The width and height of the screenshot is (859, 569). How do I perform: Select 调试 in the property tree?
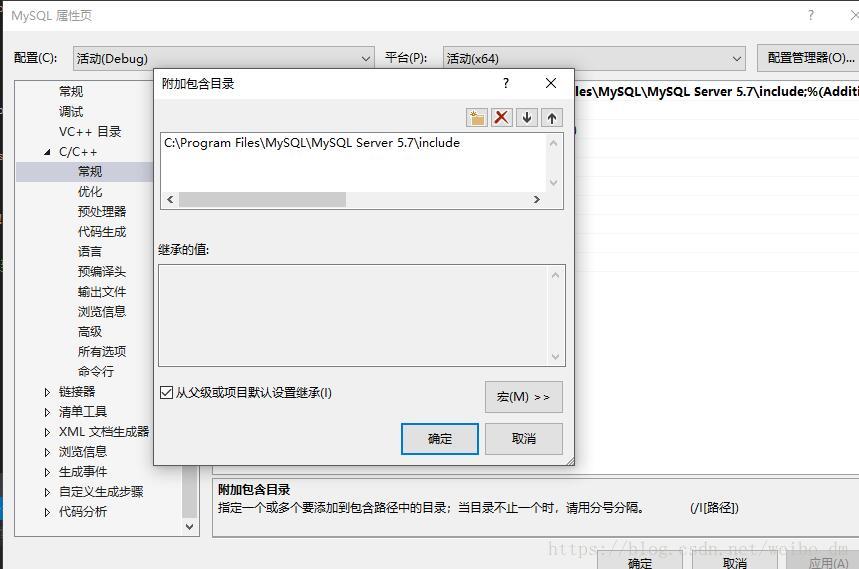(71, 112)
